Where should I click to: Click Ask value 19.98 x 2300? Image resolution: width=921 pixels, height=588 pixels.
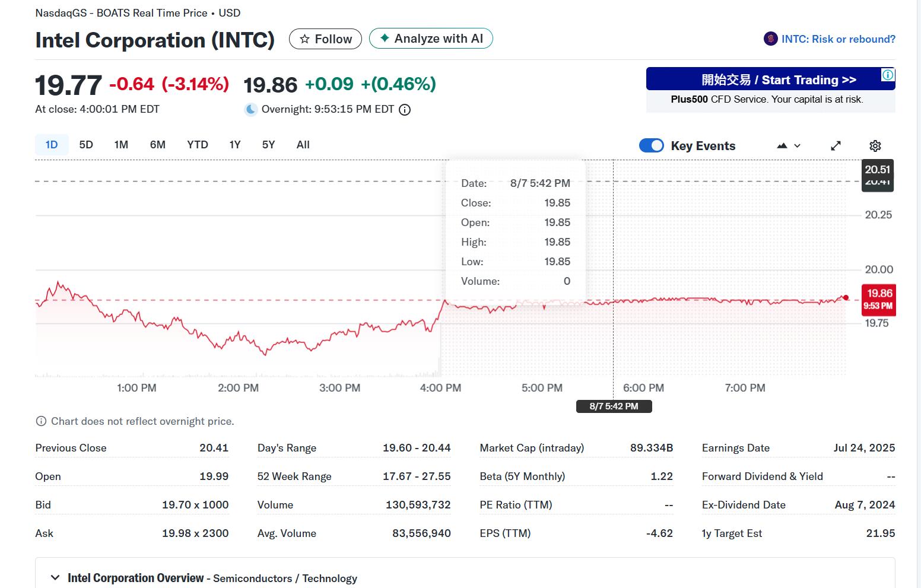tap(195, 533)
